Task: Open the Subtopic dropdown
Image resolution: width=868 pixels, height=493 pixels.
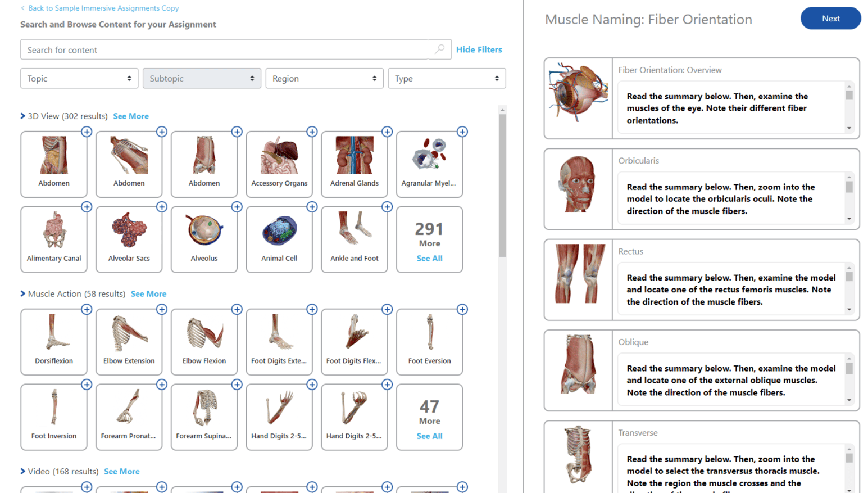Action: point(202,78)
